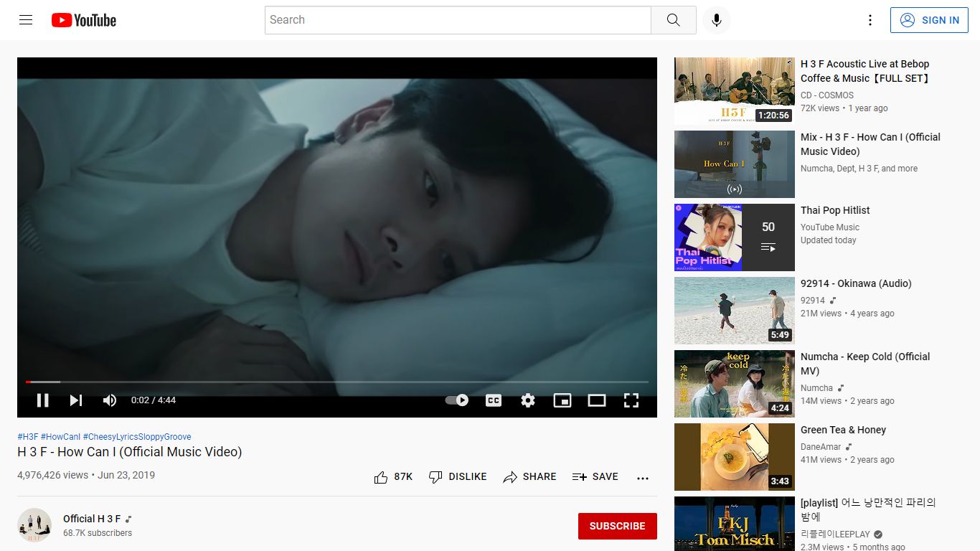The width and height of the screenshot is (980, 551).
Task: Open Thai Pop Hitlist playlist thumbnail
Action: pyautogui.click(x=735, y=237)
